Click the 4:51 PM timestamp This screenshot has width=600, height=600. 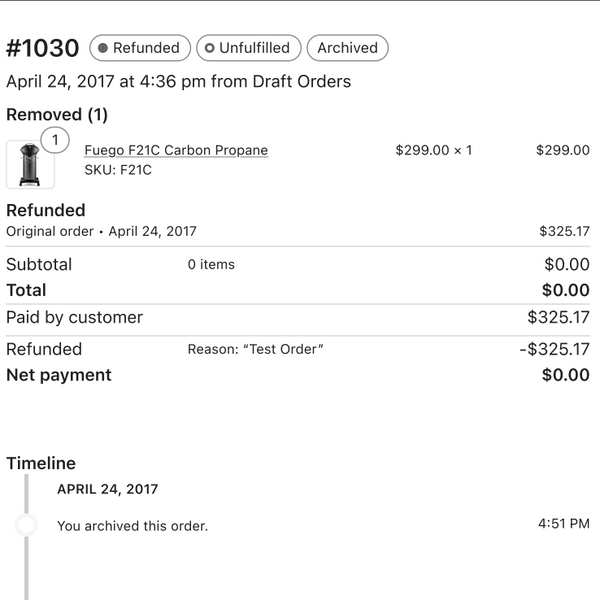(563, 523)
